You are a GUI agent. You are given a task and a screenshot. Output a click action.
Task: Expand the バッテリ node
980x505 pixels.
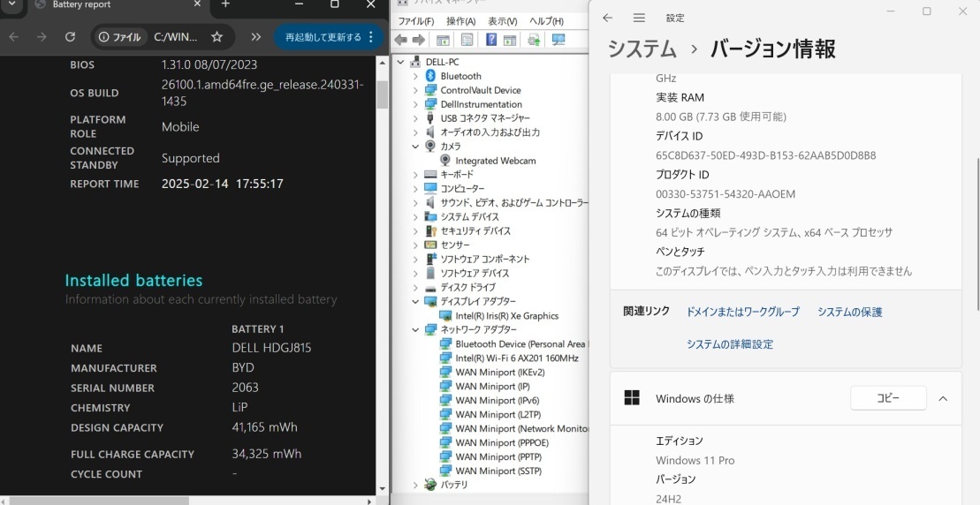(415, 485)
